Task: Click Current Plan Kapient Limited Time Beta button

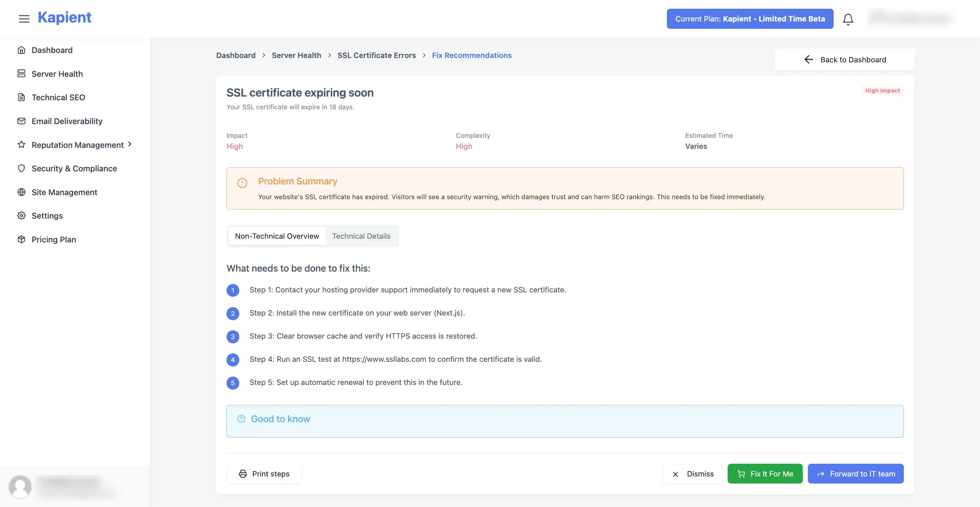Action: pyautogui.click(x=750, y=19)
